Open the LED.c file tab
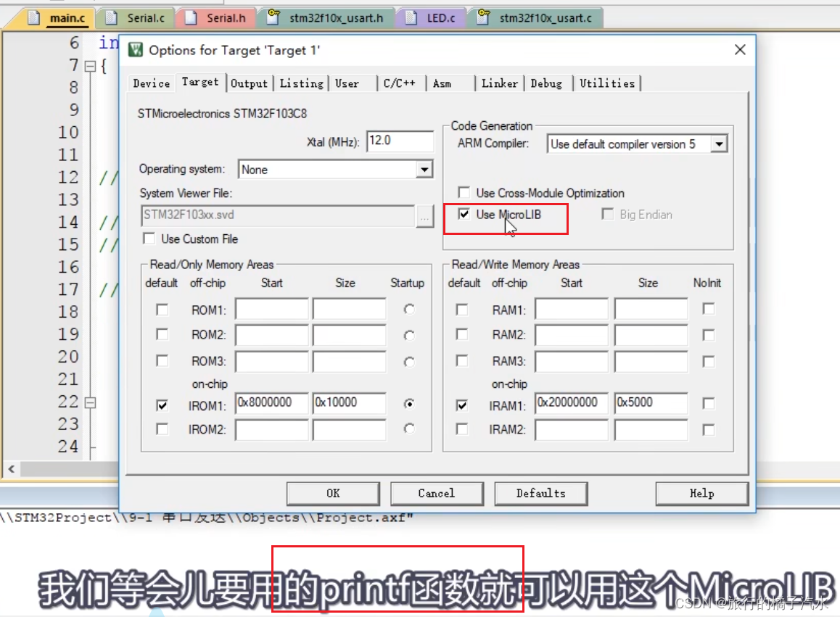The height and width of the screenshot is (617, 840). click(430, 18)
